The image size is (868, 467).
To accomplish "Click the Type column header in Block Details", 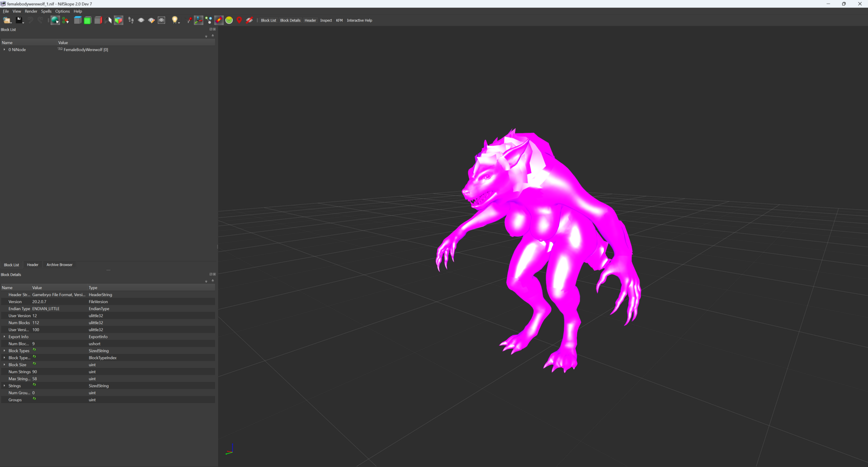I will [x=151, y=288].
